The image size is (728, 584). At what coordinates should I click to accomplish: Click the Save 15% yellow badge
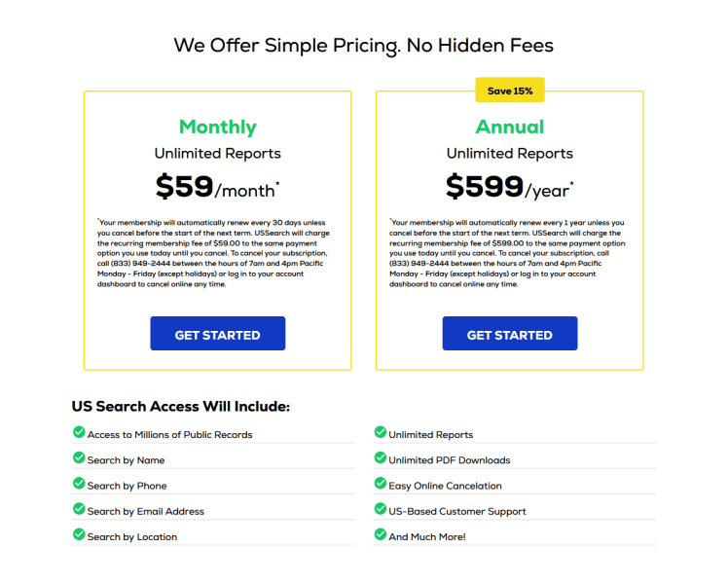(x=510, y=91)
